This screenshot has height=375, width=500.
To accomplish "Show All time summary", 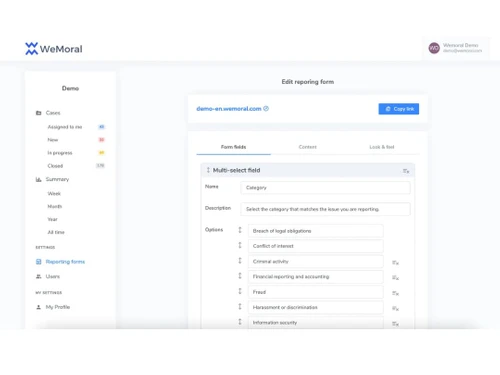I will (x=56, y=232).
